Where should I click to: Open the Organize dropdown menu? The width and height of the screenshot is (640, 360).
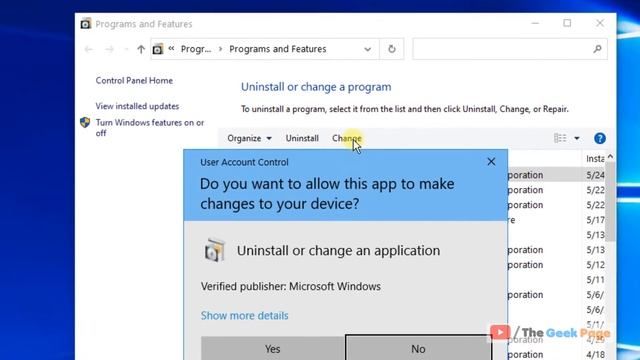coord(249,138)
